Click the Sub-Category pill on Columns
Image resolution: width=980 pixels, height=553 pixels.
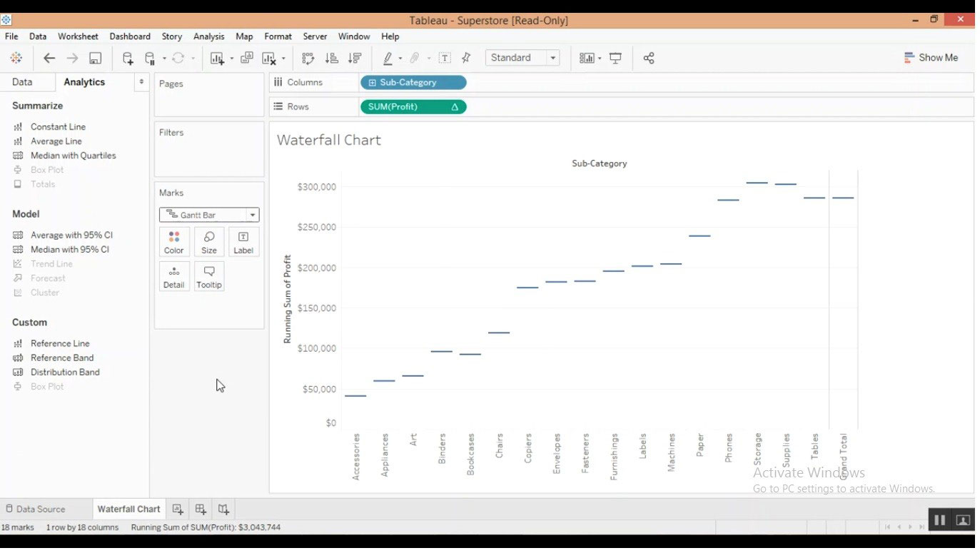click(413, 83)
